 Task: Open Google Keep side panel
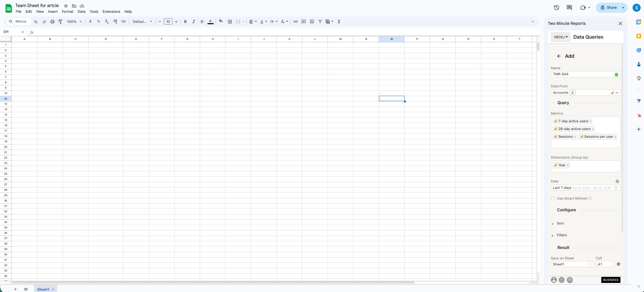(639, 36)
